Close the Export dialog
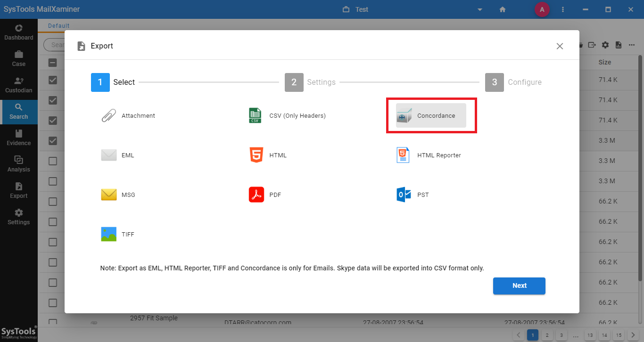 click(560, 46)
